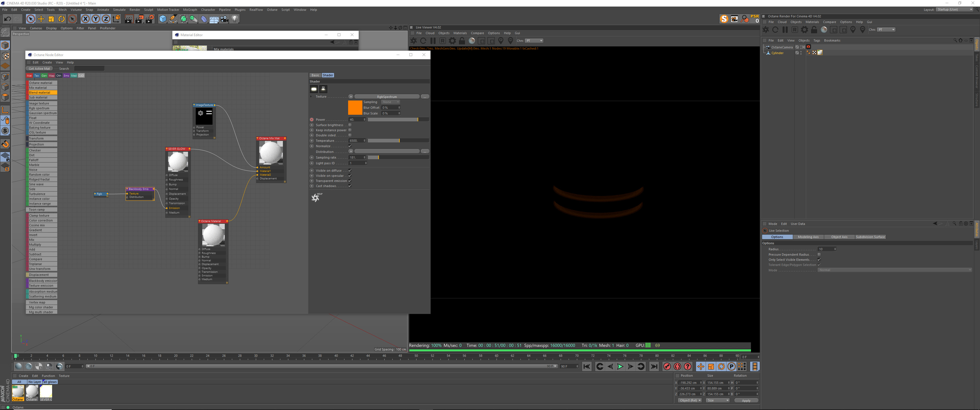
Task: Enable the Double sided checkbox
Action: point(350,135)
